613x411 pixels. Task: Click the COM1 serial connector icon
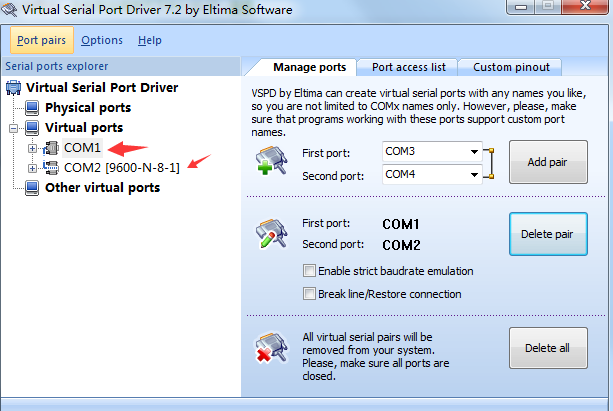(51, 148)
